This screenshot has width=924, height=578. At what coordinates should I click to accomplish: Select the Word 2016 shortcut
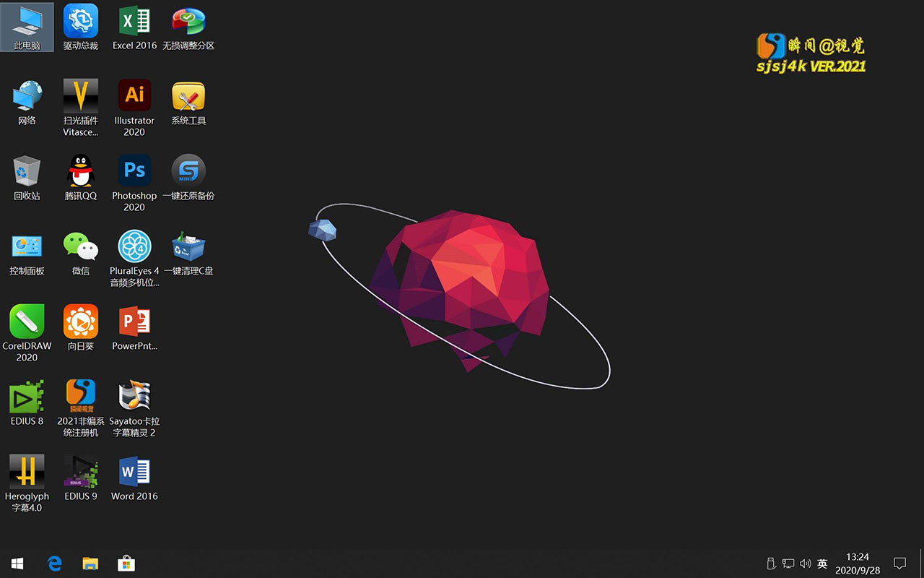coord(134,478)
